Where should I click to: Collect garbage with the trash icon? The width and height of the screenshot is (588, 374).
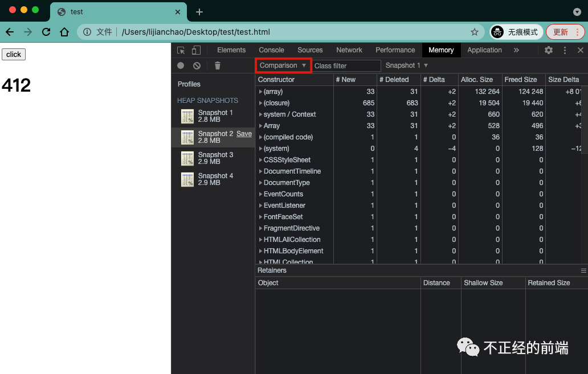[x=218, y=65]
